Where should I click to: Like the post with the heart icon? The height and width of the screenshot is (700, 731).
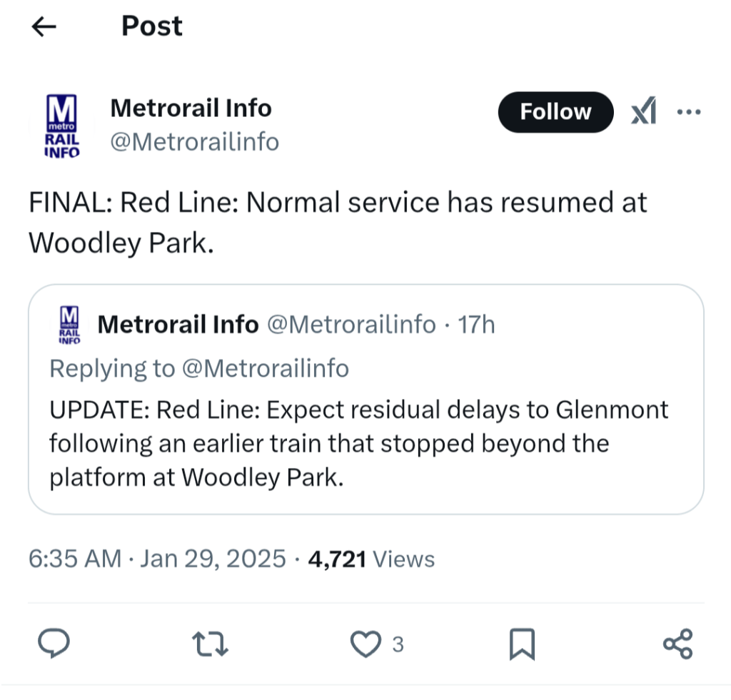[366, 644]
